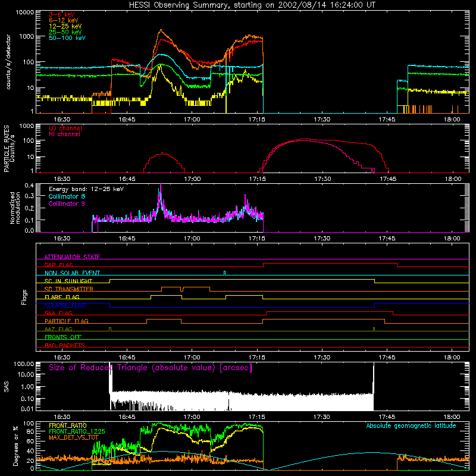
Task: Click the BAD_PACKETS flag label
Action: tap(65, 345)
